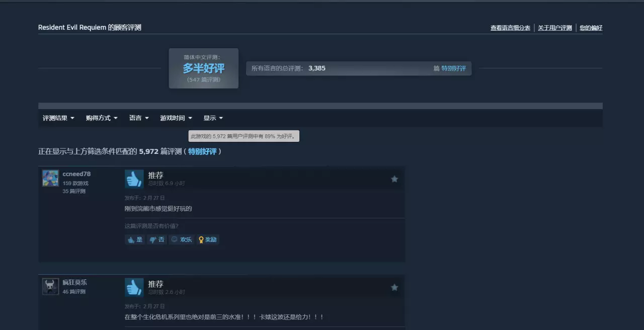The image size is (644, 330).
Task: Select the 简体中文评测 多半好评 summary box
Action: pos(204,68)
